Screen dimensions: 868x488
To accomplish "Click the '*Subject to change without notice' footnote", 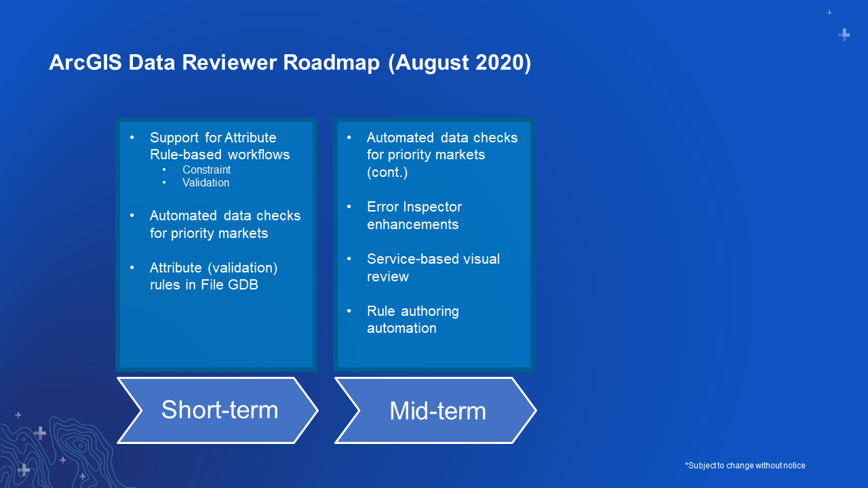I will pyautogui.click(x=745, y=466).
